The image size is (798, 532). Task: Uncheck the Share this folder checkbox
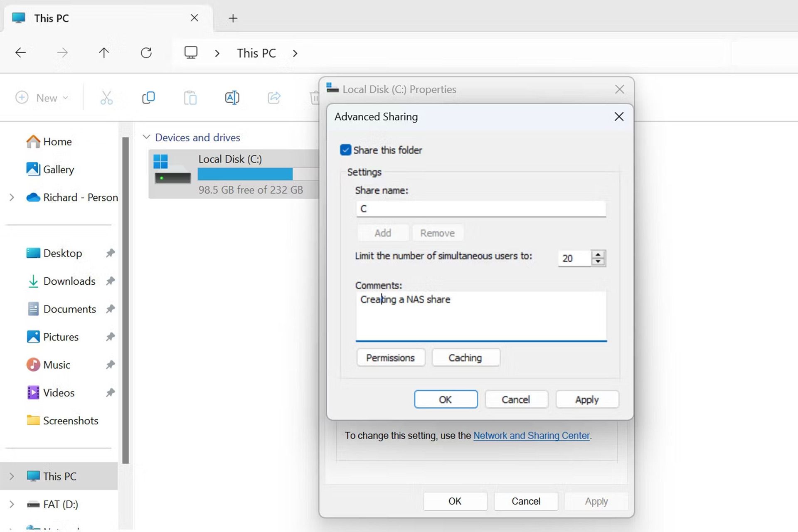point(345,150)
